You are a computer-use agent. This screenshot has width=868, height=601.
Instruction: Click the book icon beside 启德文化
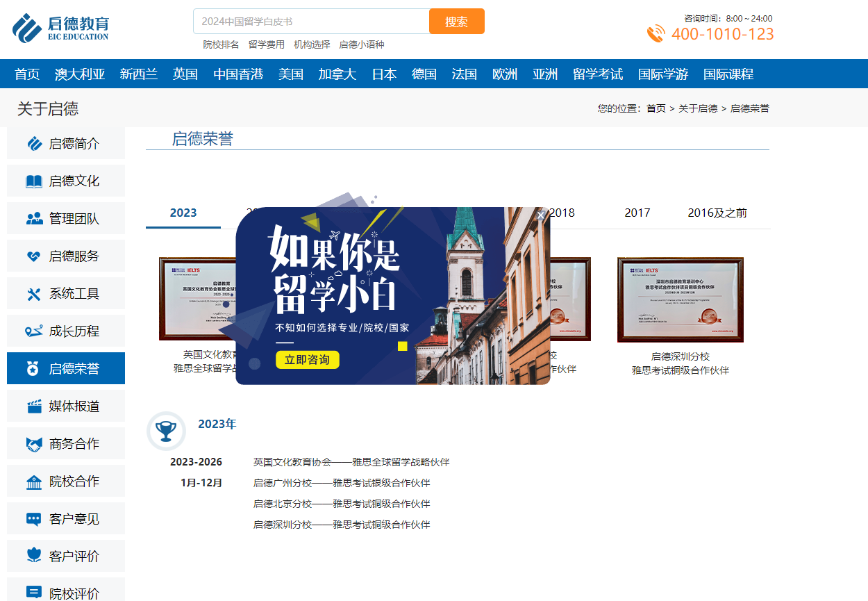34,181
